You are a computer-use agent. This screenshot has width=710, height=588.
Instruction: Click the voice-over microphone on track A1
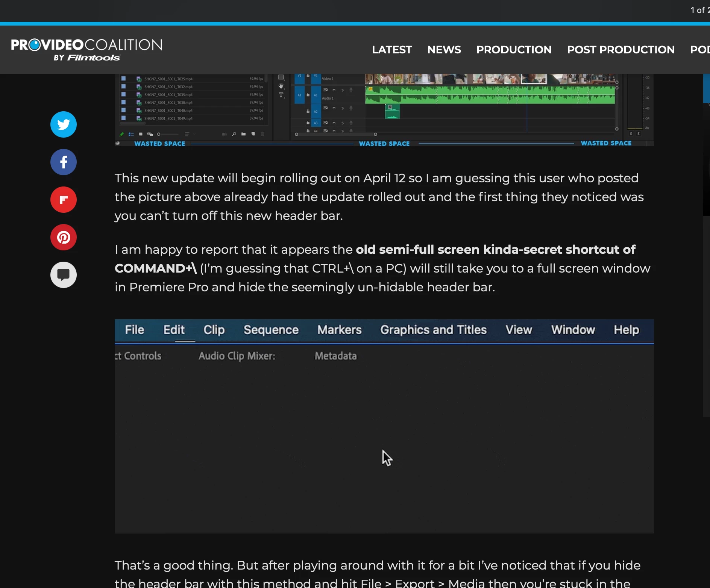351,90
